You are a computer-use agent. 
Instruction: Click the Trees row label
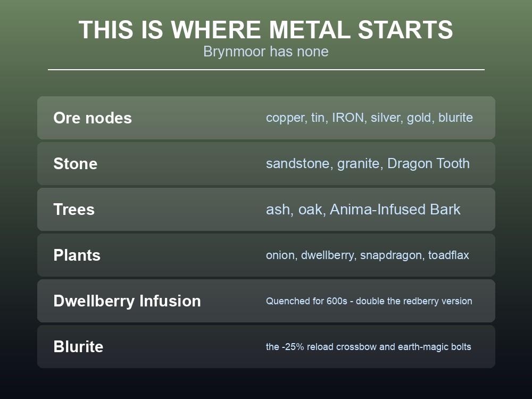74,209
